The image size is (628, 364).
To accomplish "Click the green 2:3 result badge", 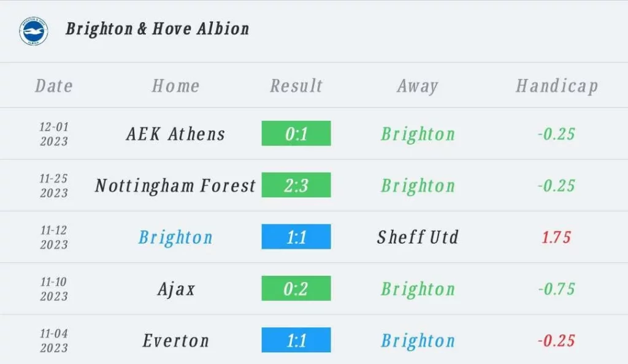I will pos(296,185).
